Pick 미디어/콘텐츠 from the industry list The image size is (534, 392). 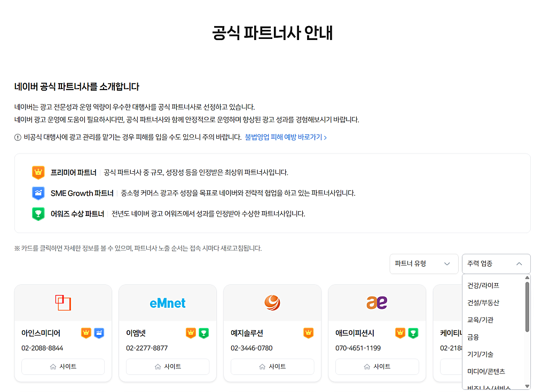point(485,371)
